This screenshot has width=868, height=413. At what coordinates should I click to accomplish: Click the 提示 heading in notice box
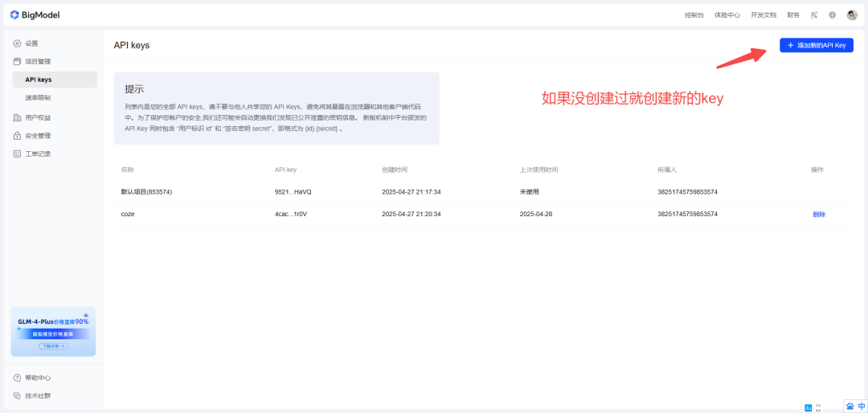pos(134,89)
